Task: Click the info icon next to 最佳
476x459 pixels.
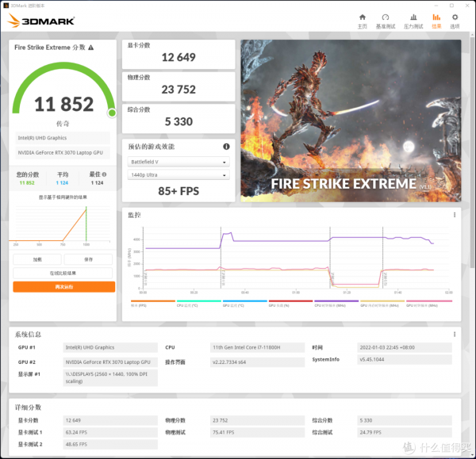Action: click(x=104, y=174)
